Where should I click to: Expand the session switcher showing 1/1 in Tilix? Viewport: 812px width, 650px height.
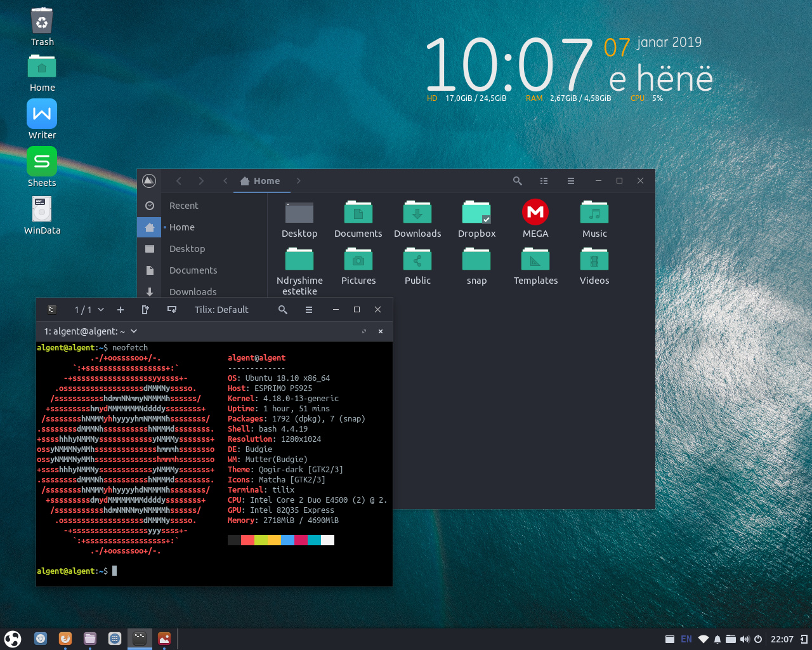pos(89,310)
